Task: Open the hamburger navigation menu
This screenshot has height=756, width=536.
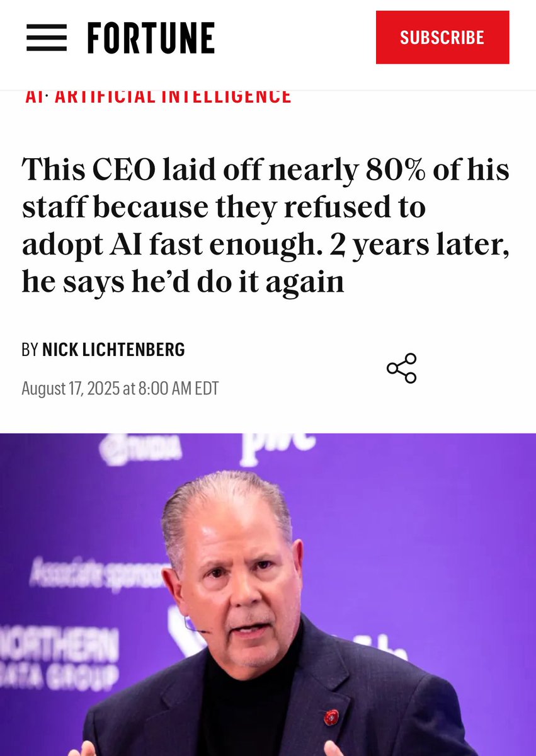Action: (47, 37)
